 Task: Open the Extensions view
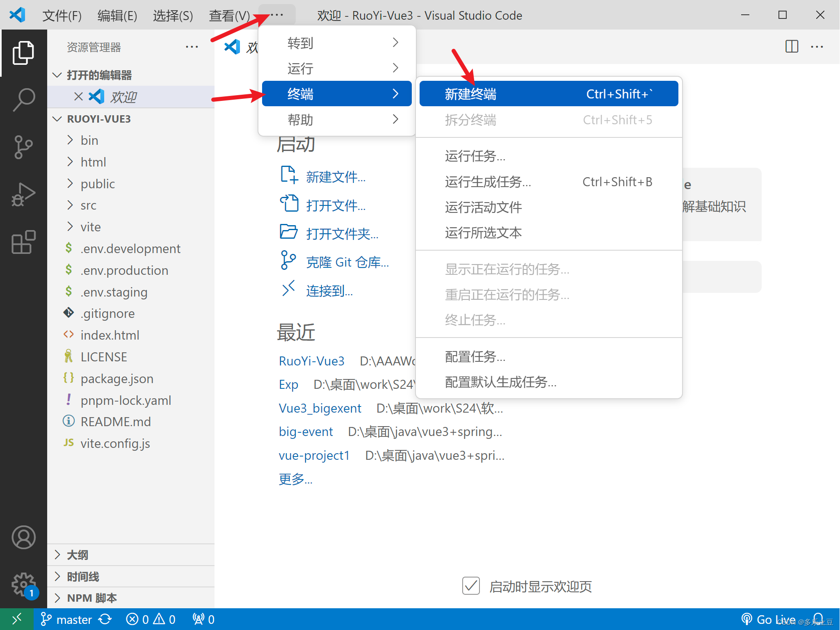point(23,242)
